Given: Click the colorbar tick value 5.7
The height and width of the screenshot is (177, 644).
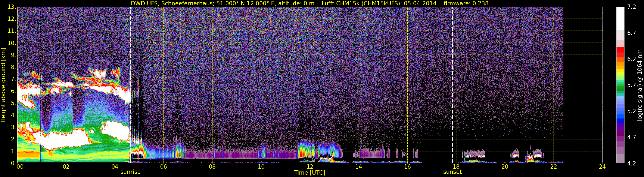Looking at the screenshot, I should [x=632, y=85].
